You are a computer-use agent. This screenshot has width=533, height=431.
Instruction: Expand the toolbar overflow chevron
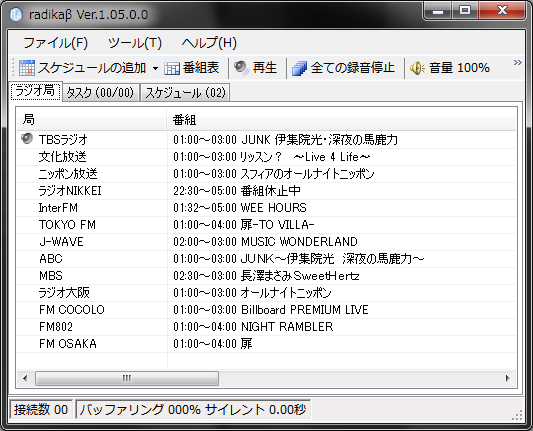tap(517, 63)
